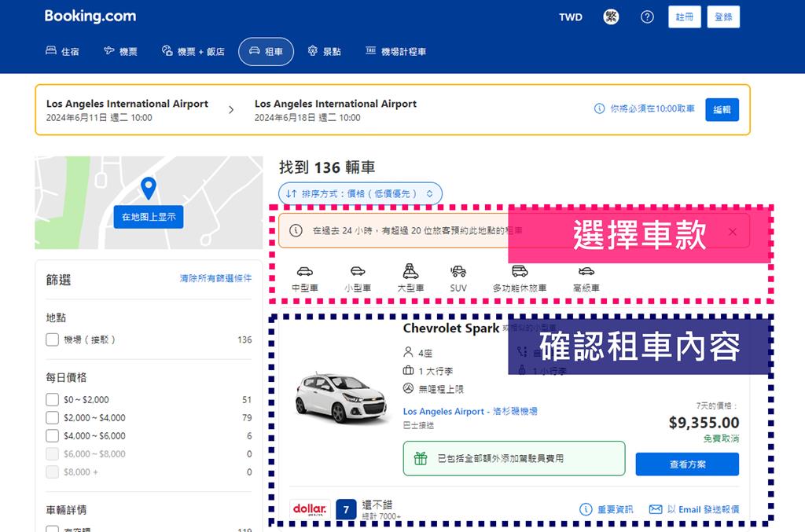The image size is (805, 532).
Task: Open the language selector (繁) in header
Action: click(610, 17)
